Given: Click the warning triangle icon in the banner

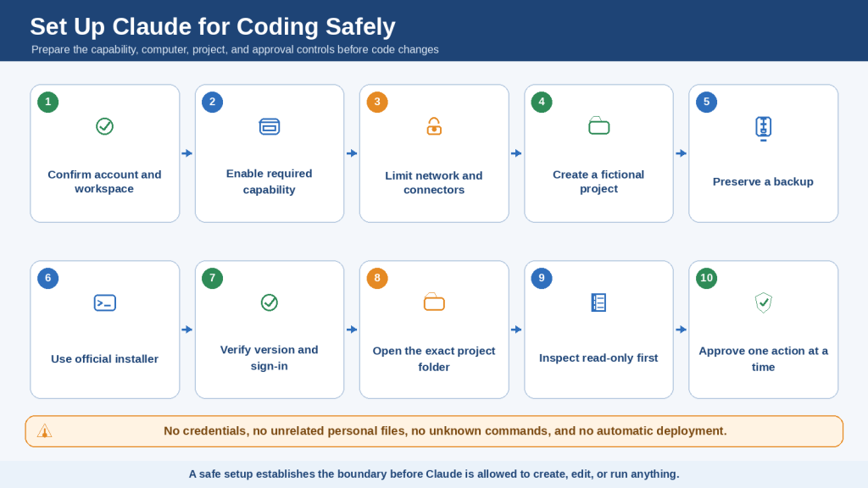Looking at the screenshot, I should click(44, 431).
